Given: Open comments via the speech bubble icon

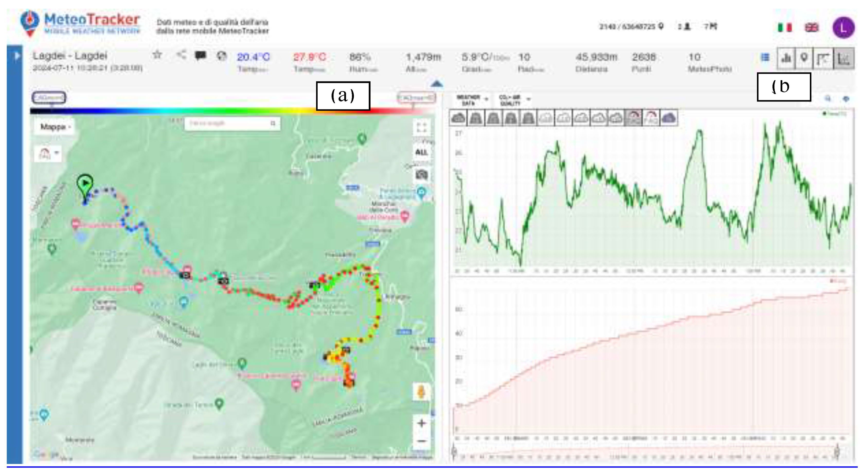Looking at the screenshot, I should [x=201, y=56].
